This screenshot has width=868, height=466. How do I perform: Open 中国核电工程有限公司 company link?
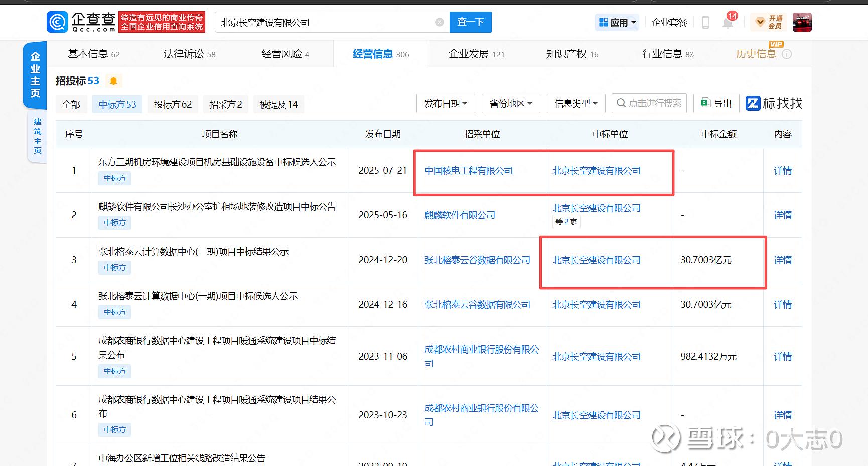tap(469, 171)
